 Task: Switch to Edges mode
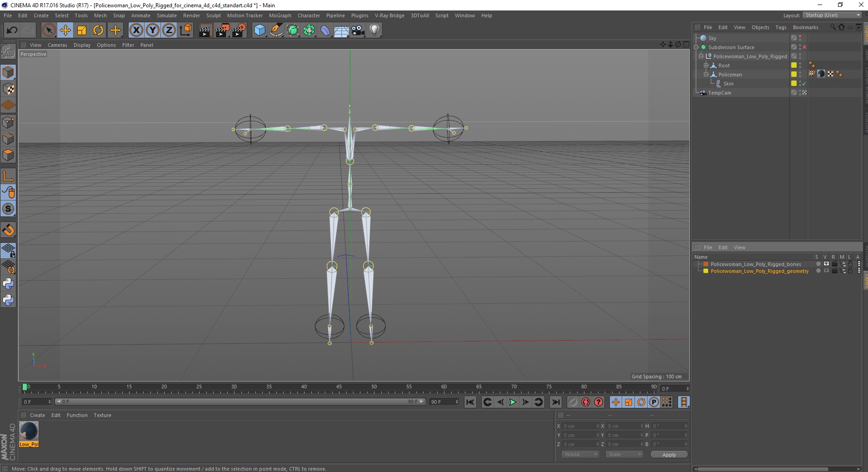[x=8, y=139]
